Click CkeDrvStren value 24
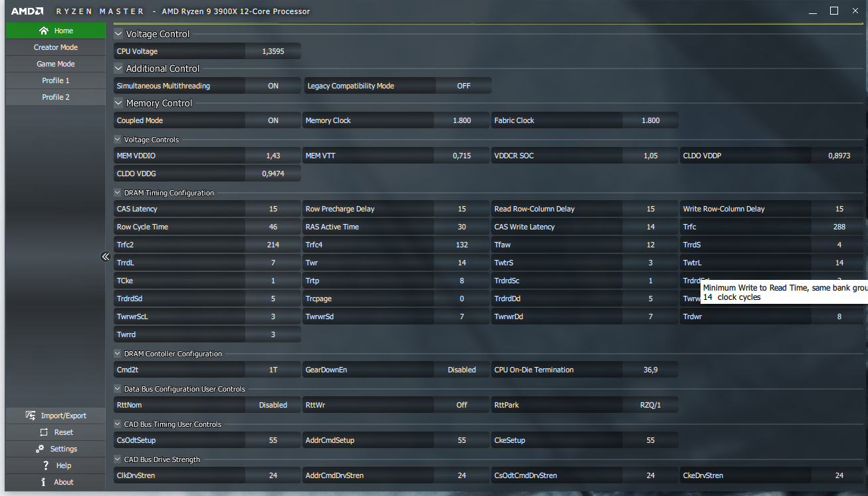 [x=839, y=475]
